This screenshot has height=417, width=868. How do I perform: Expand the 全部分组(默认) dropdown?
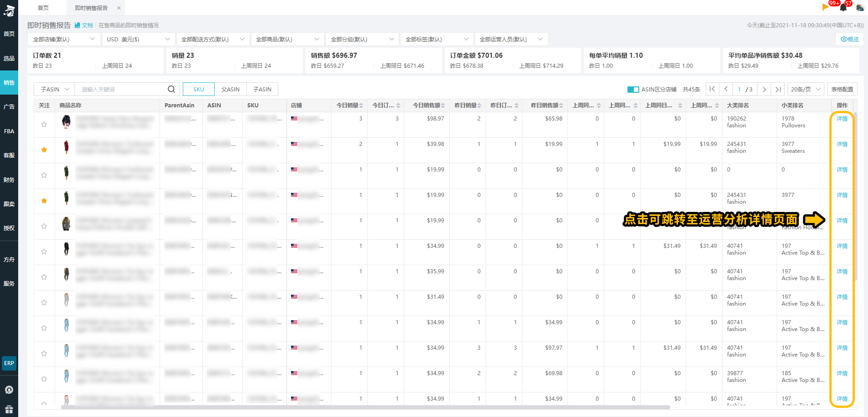(362, 39)
